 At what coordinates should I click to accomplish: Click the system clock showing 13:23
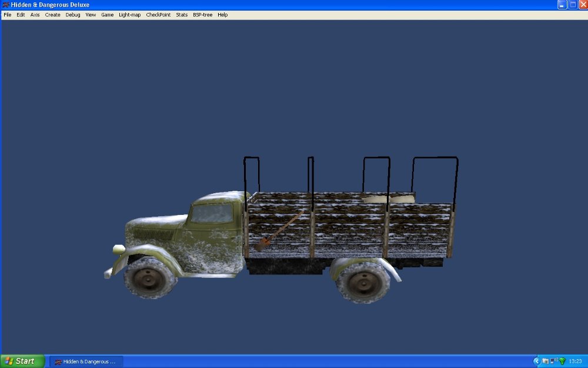(x=575, y=362)
